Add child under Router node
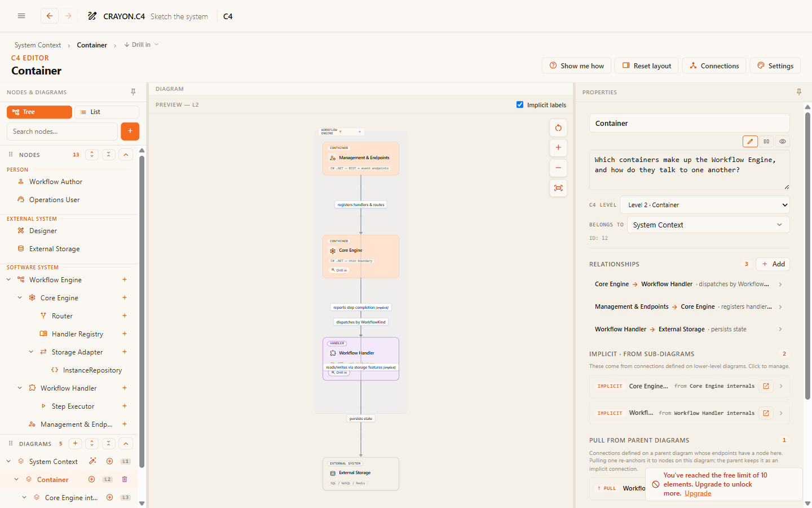Screen dimensions: 812x508 (125, 316)
